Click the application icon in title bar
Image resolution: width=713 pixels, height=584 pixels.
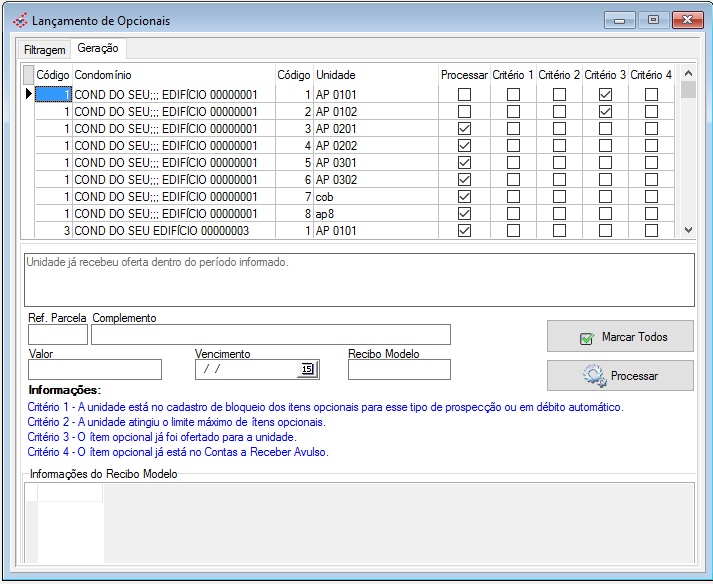(x=19, y=21)
